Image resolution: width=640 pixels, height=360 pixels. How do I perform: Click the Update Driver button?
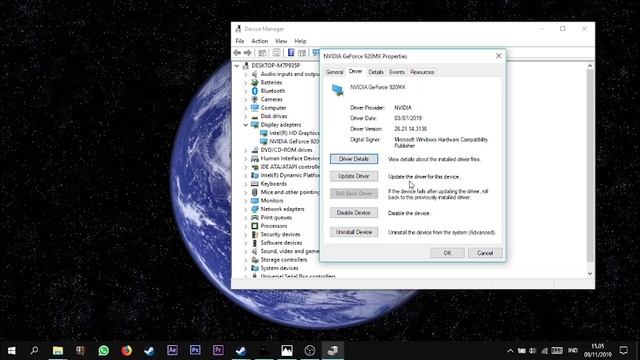click(354, 176)
